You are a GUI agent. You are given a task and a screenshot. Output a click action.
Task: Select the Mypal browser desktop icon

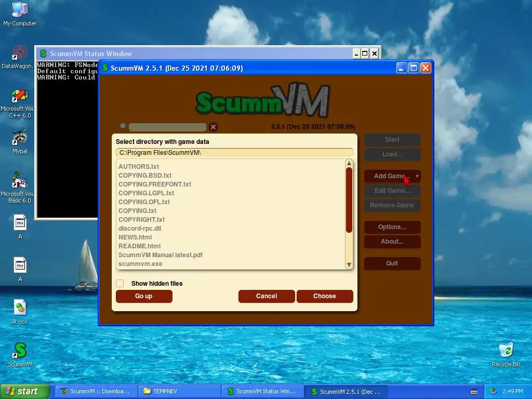[x=20, y=142]
